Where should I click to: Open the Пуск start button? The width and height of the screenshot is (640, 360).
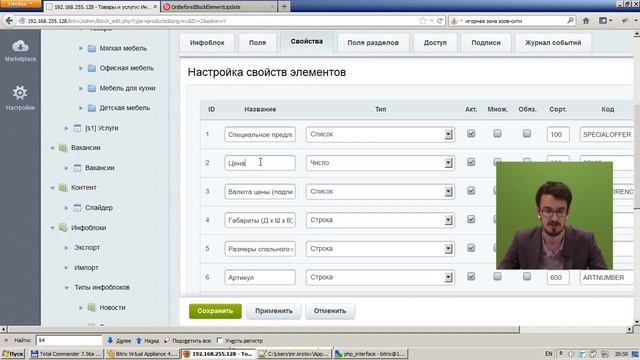13,354
